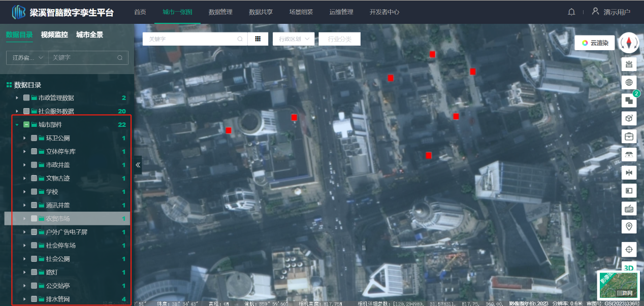Expand the 社会公厕 node

coord(24,259)
